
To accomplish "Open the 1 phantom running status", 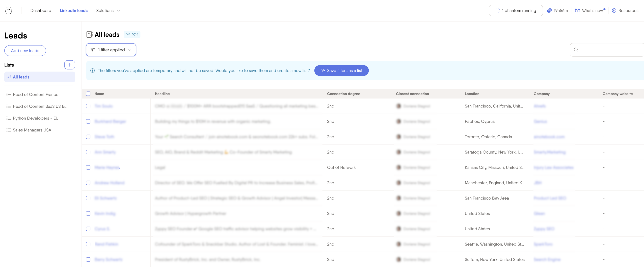I will coord(516,11).
